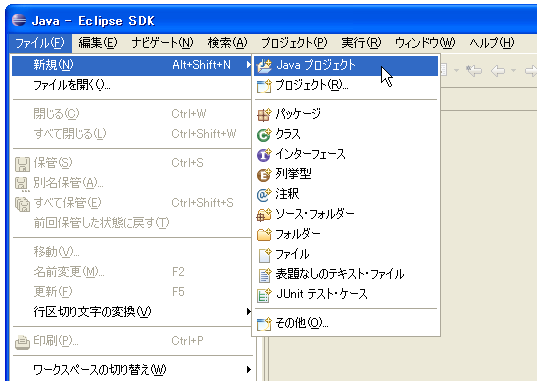Click the purple interface icon
The width and height of the screenshot is (537, 381).
(264, 155)
